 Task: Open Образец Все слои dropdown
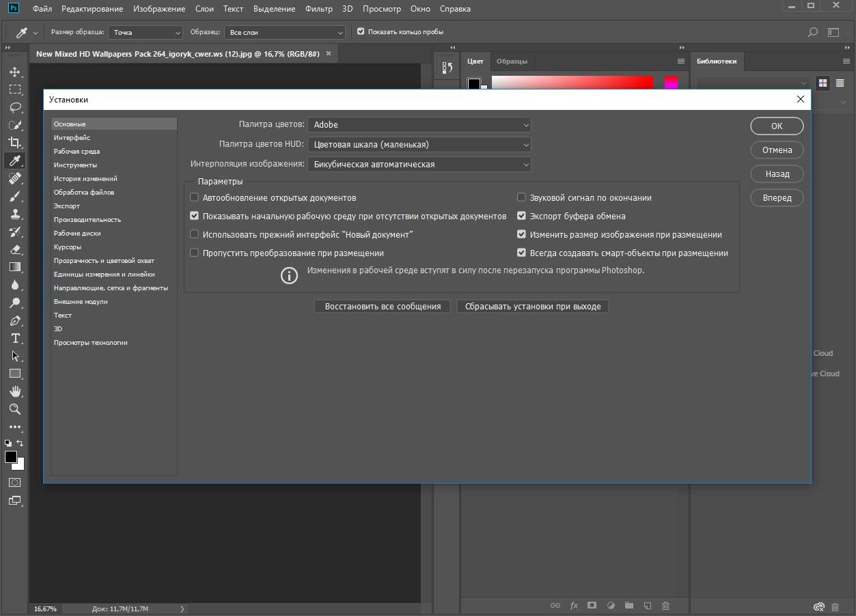(286, 32)
